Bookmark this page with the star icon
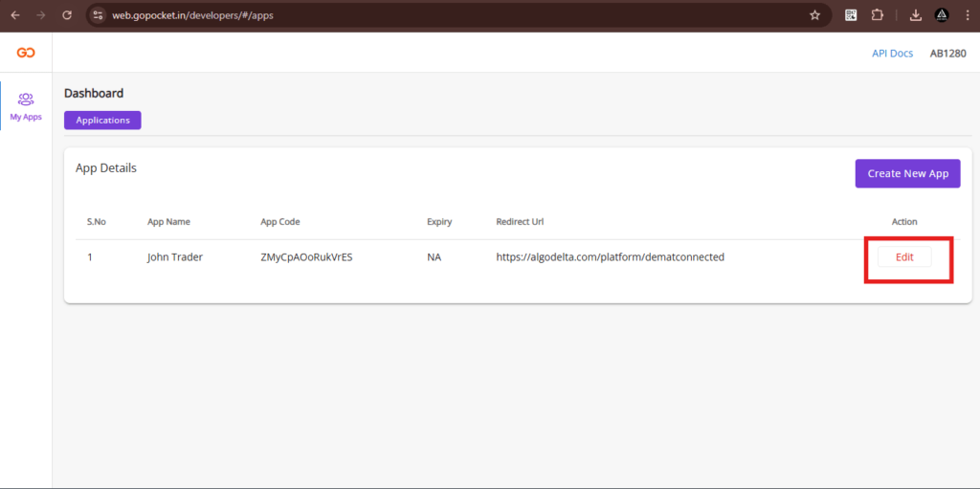980x489 pixels. tap(814, 15)
